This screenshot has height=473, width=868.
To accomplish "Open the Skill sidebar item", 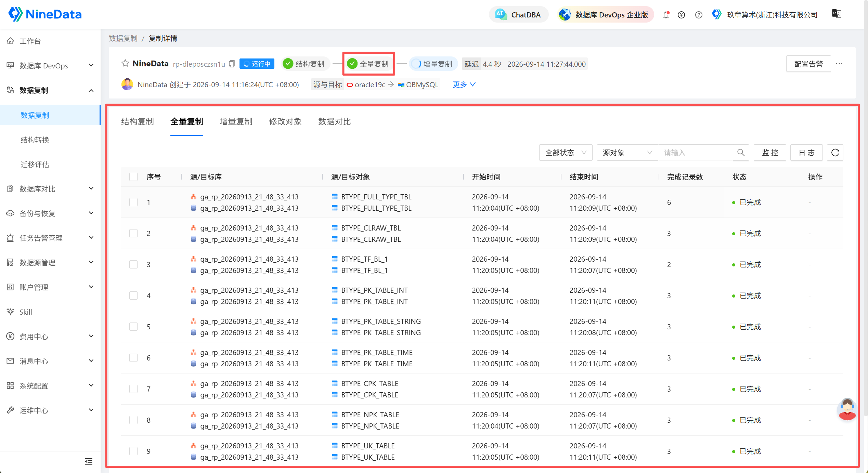I will 26,312.
